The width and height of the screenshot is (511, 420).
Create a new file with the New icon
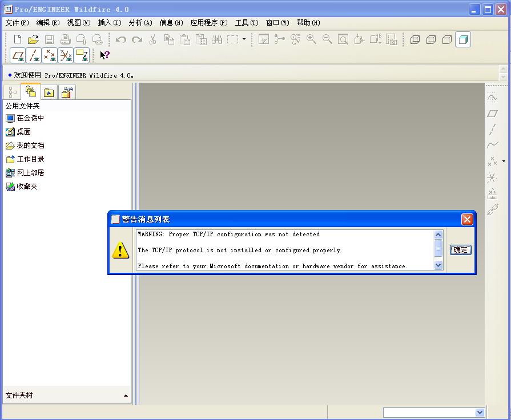pyautogui.click(x=18, y=39)
